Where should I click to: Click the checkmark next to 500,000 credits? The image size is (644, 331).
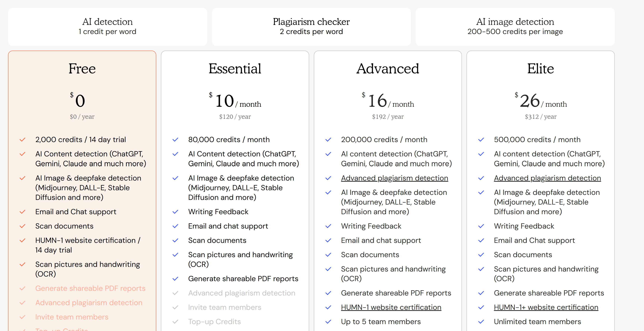481,139
